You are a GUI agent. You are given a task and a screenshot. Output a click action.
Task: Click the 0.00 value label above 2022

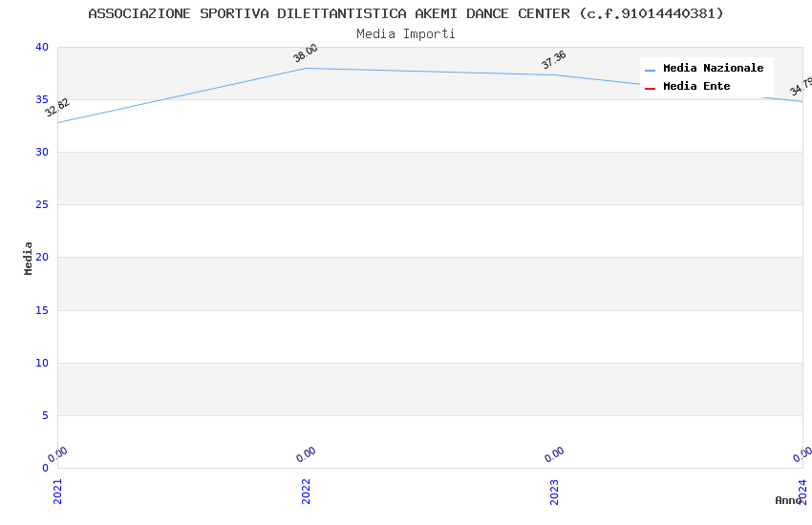click(306, 455)
